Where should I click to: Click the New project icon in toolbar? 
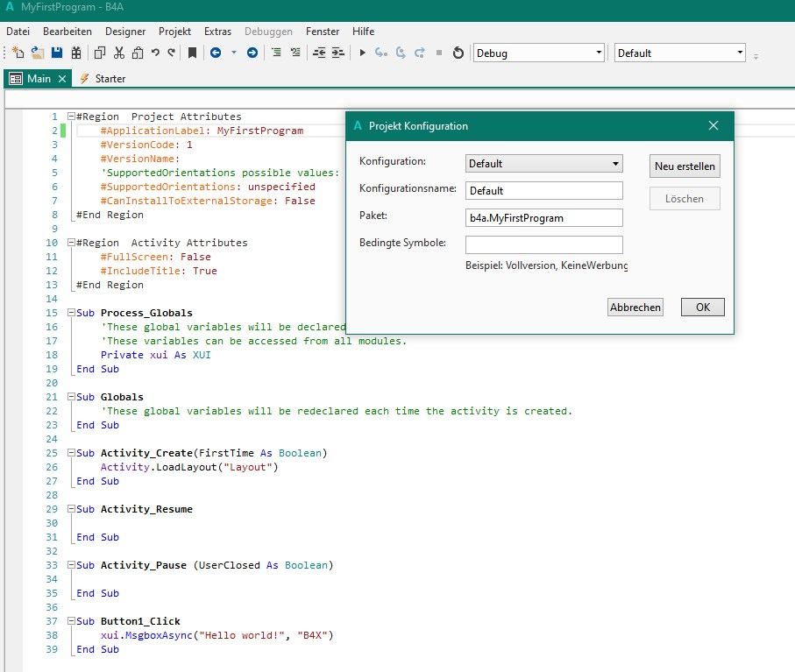click(x=18, y=53)
